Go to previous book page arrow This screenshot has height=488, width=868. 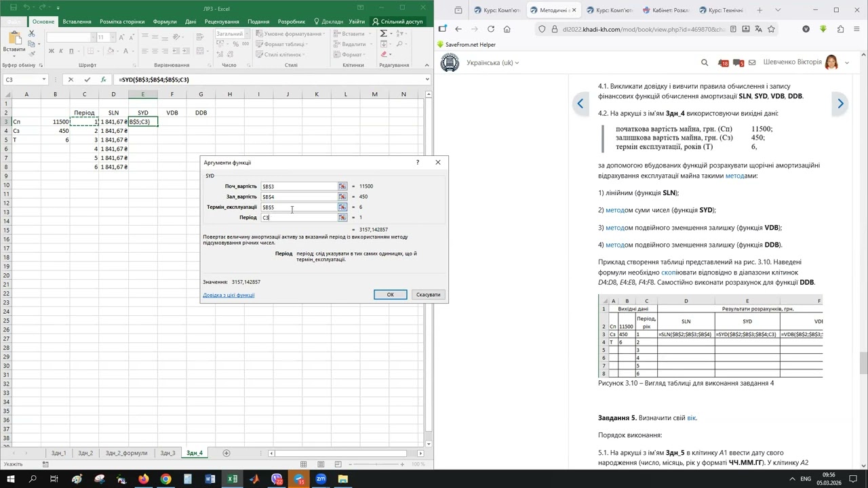pos(580,104)
